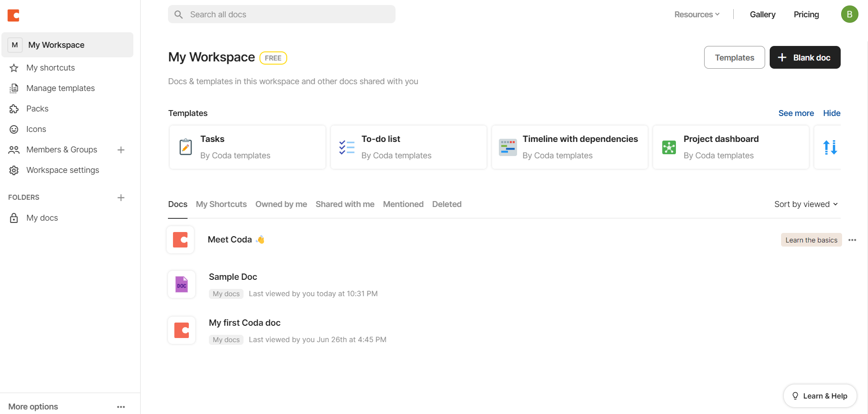Viewport: 868px width, 414px height.
Task: Open the Sort by viewed dropdown
Action: pos(806,204)
